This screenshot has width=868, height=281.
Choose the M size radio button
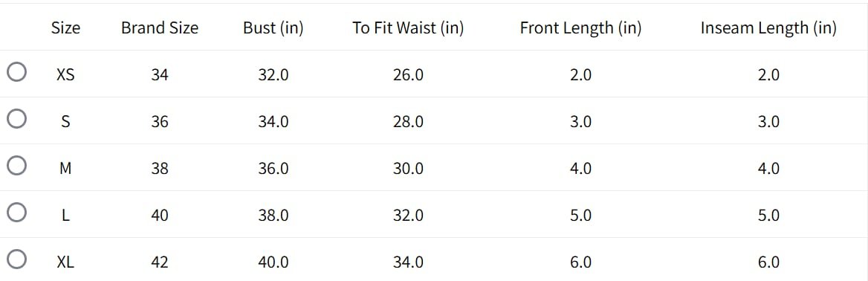tap(17, 165)
